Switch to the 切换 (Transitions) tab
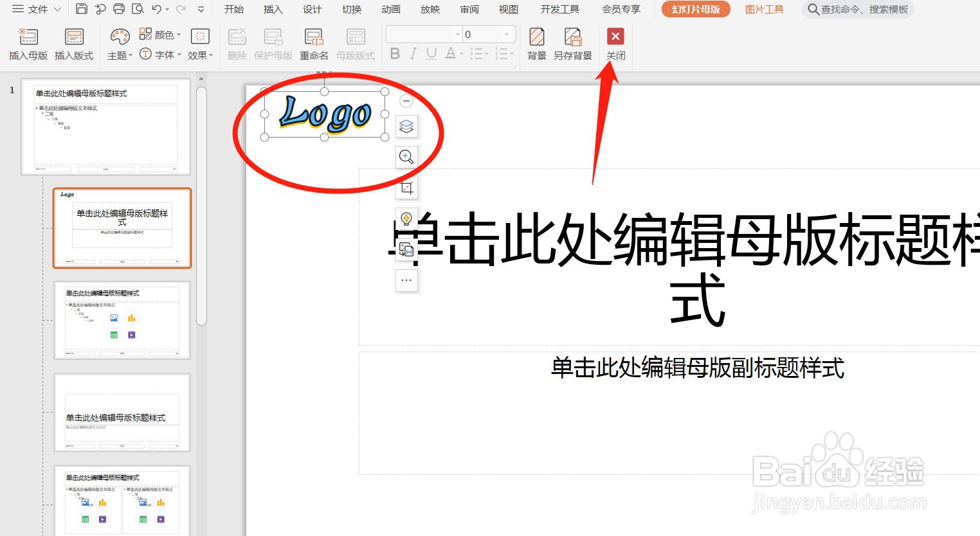 pyautogui.click(x=352, y=9)
